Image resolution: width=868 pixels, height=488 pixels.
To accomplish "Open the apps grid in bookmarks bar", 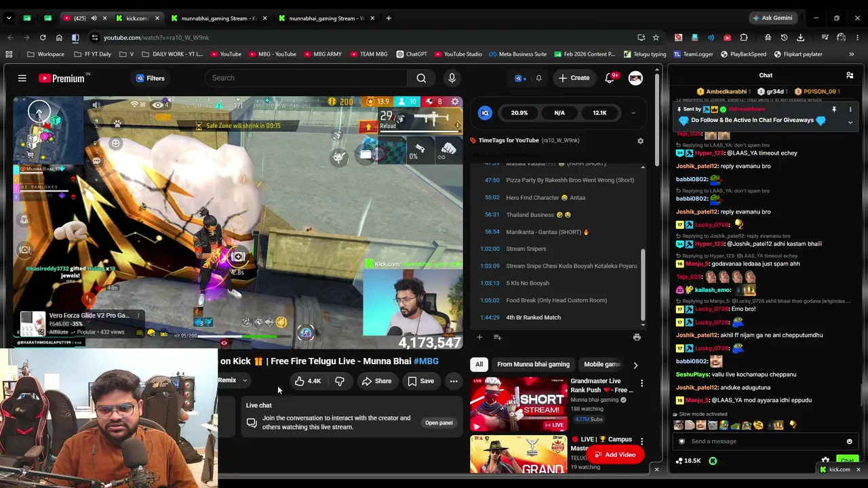I will pos(9,54).
